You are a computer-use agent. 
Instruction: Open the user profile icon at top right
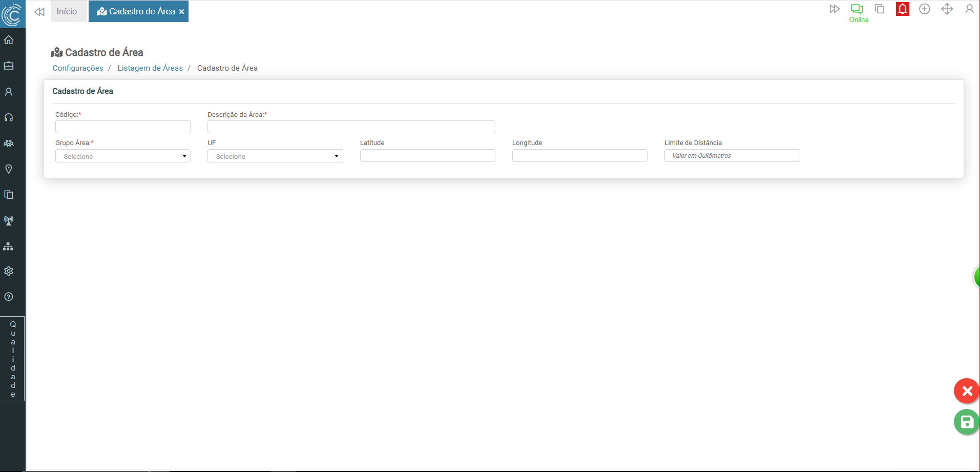tap(969, 9)
